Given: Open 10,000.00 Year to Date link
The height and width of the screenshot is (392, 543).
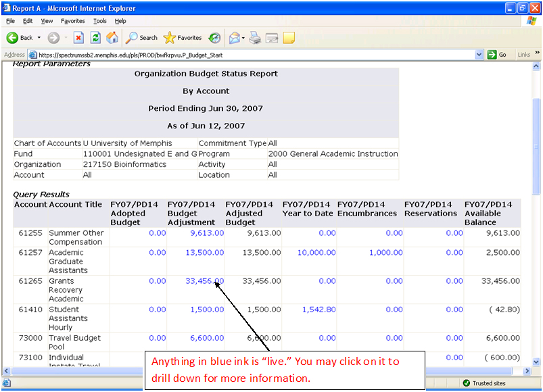Looking at the screenshot, I should pos(316,253).
